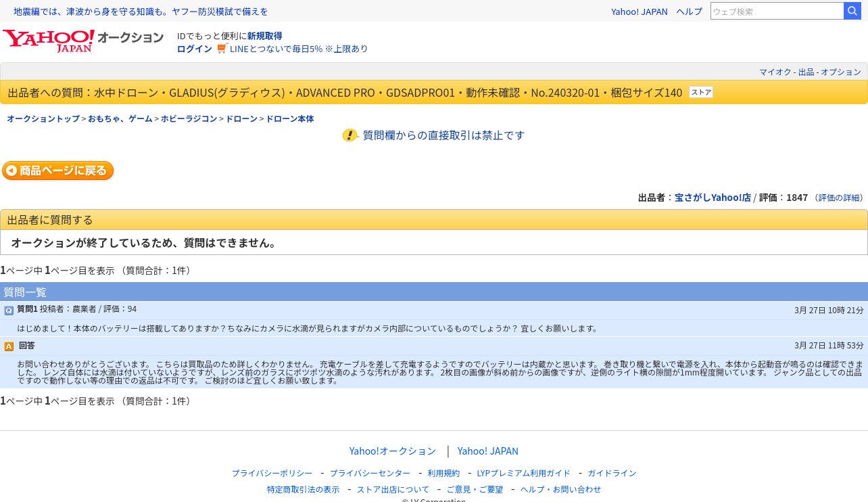Screen dimensions: 868x502
Task: Click the seller rating number 1847
Action: [797, 198]
